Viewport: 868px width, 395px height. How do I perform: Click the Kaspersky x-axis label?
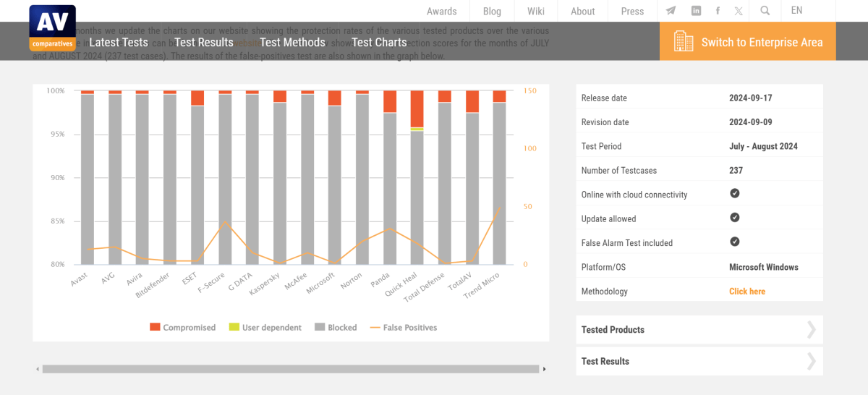pyautogui.click(x=264, y=284)
